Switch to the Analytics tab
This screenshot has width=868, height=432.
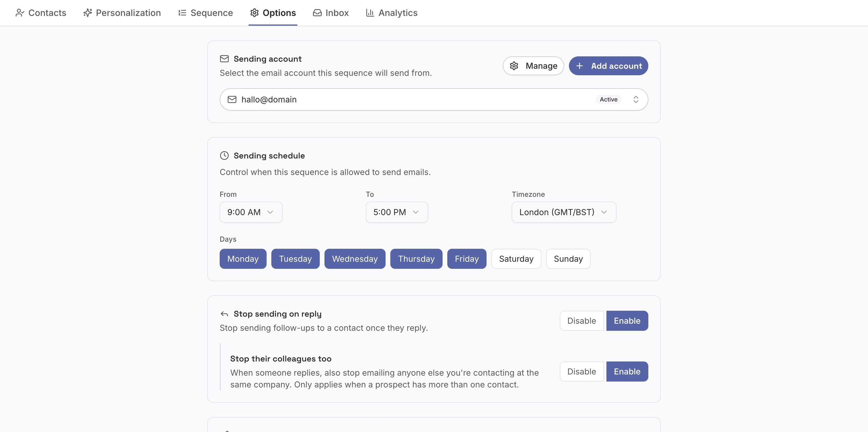(391, 13)
